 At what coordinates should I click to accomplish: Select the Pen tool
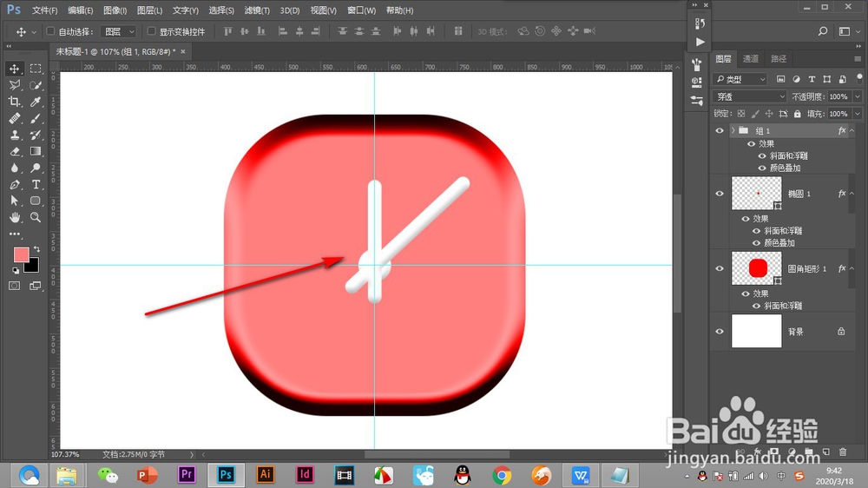[15, 184]
